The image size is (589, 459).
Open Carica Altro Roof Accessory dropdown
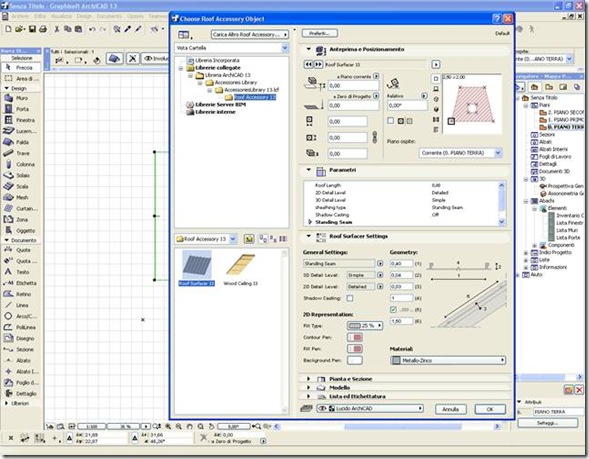[x=250, y=35]
